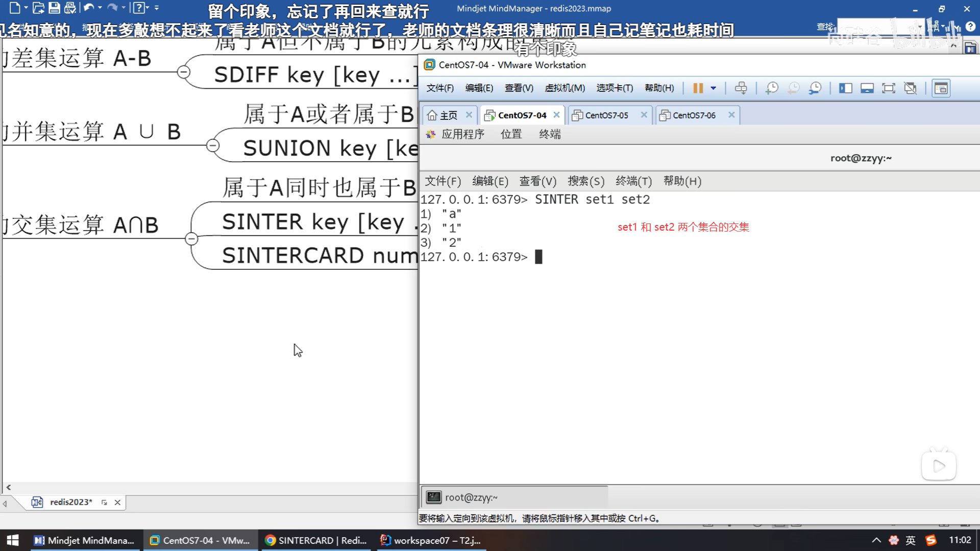The height and width of the screenshot is (551, 980).
Task: Take a snapshot of the virtual machine
Action: [772, 88]
